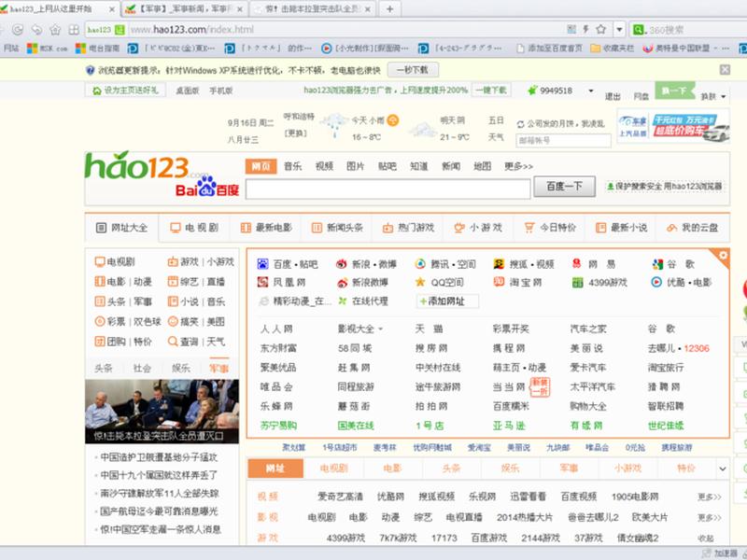Open 热门游戏 in the navigation bar
Image resolution: width=747 pixels, height=560 pixels.
pos(408,228)
